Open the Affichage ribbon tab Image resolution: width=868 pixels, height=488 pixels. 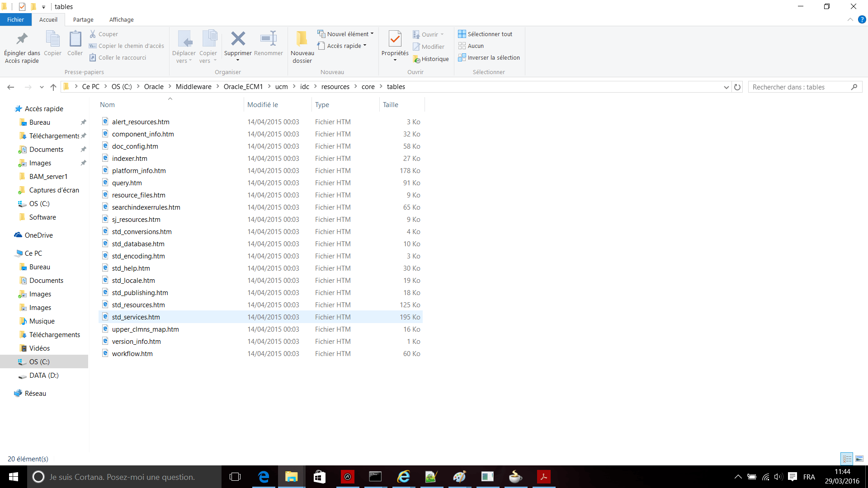[x=121, y=19]
